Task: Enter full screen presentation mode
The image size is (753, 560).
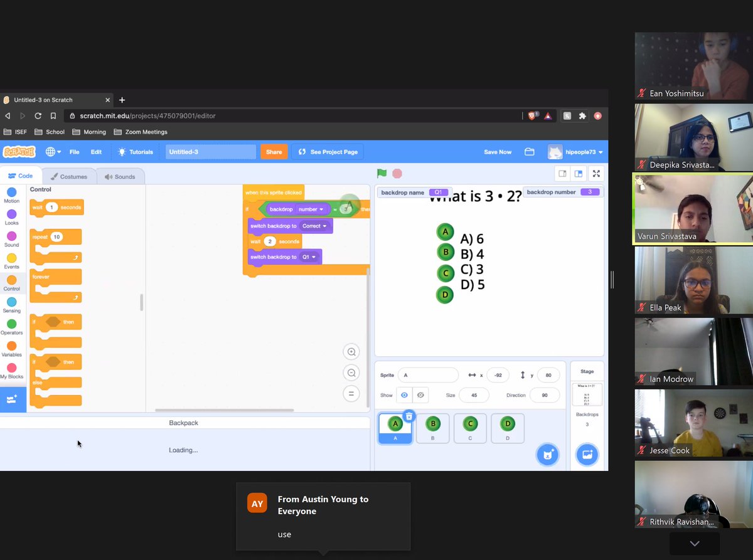Action: coord(596,174)
